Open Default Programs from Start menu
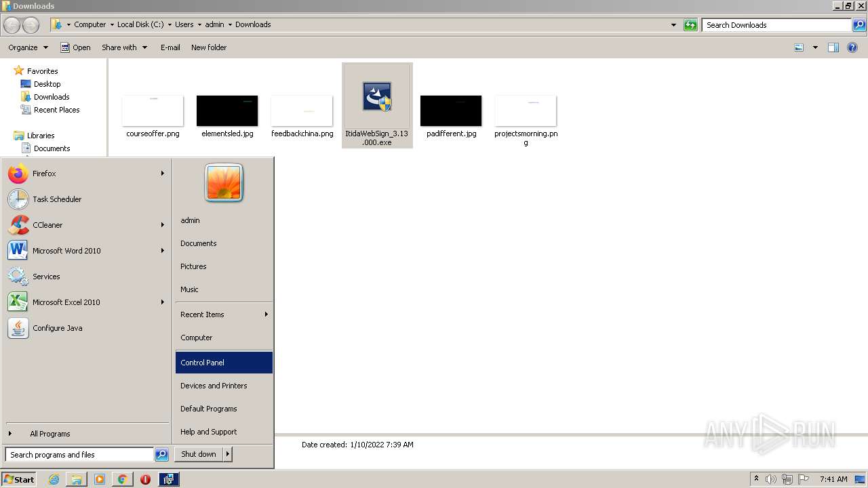868x488 pixels. (224, 409)
